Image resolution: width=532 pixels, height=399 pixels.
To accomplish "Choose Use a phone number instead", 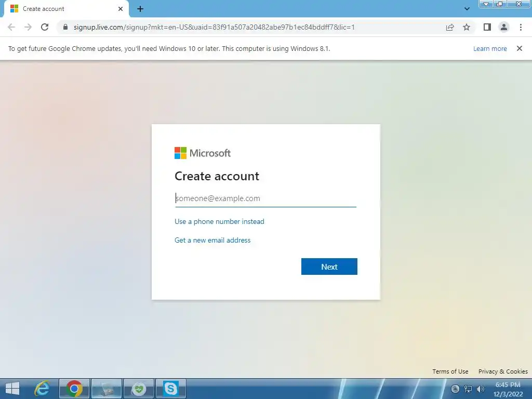I will (219, 221).
